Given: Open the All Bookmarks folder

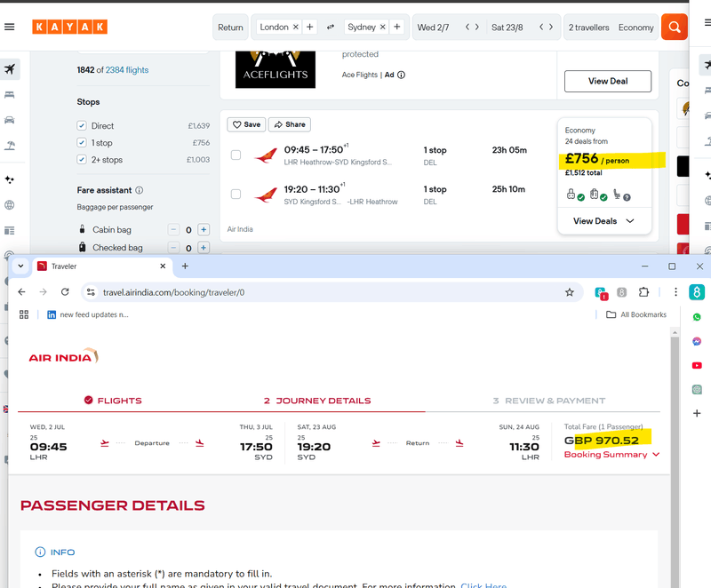Looking at the screenshot, I should click(x=636, y=314).
